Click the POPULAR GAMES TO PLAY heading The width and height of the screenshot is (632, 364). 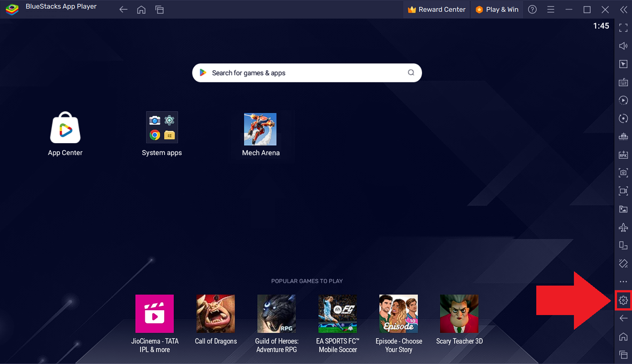307,281
